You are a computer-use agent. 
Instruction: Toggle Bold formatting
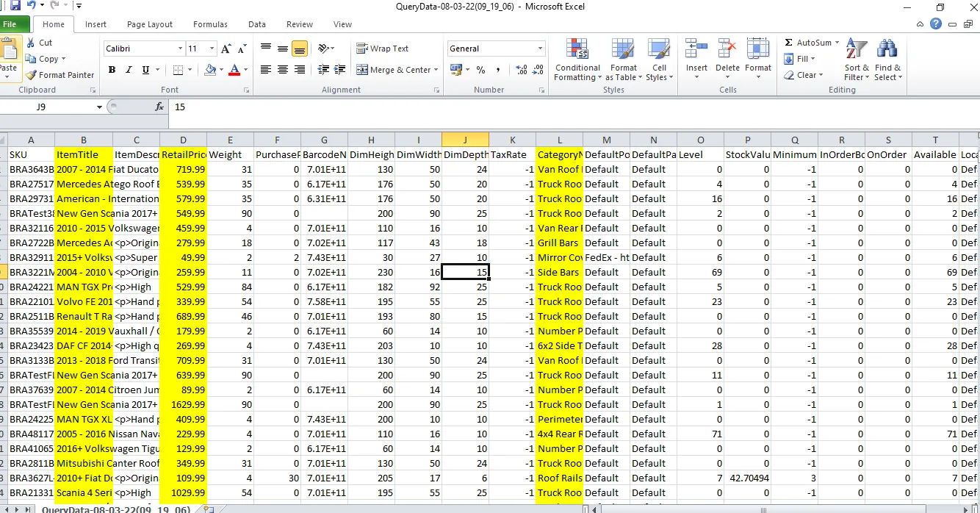click(x=112, y=70)
